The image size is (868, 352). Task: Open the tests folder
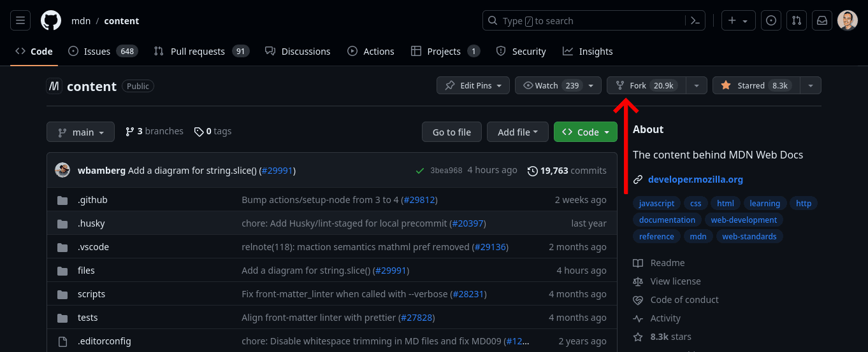coord(87,318)
